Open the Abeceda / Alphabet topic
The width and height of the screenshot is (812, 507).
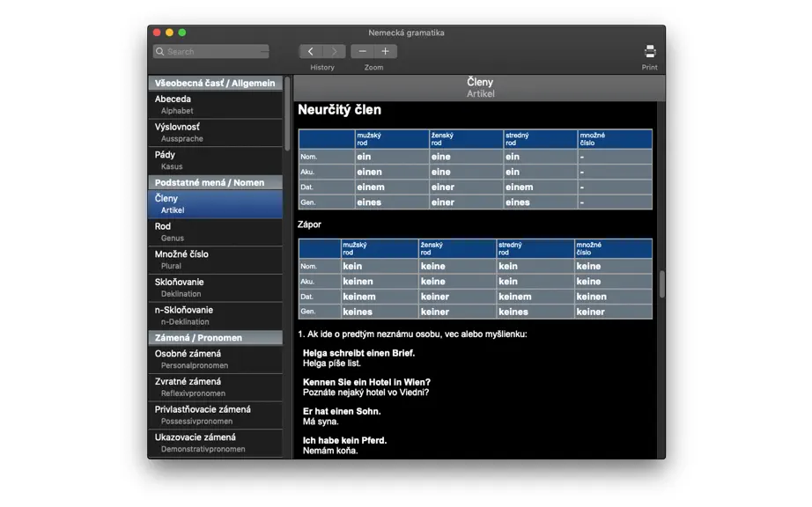tap(216, 105)
